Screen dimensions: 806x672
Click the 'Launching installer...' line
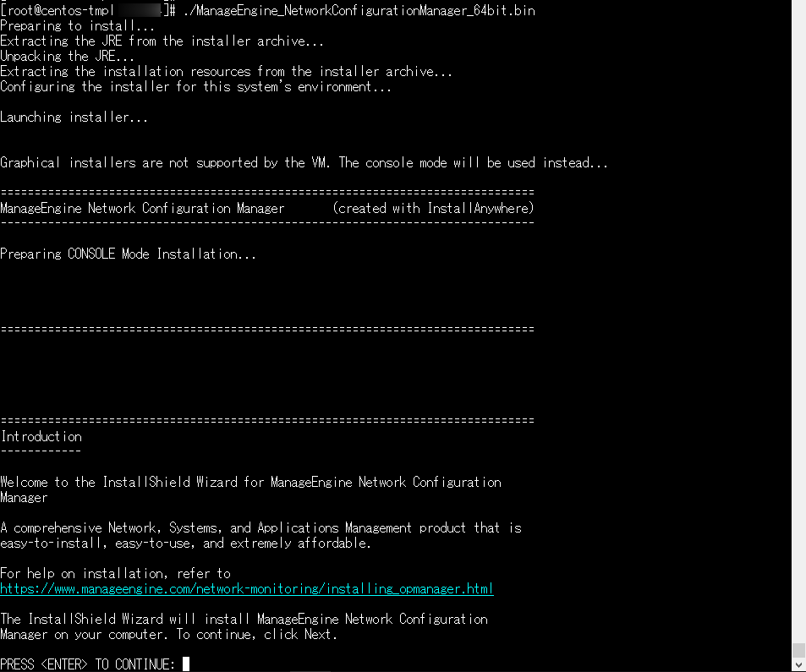click(74, 117)
